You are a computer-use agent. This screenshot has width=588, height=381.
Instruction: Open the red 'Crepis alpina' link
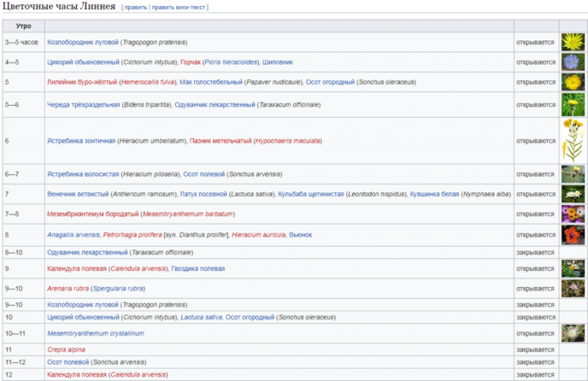coord(66,349)
